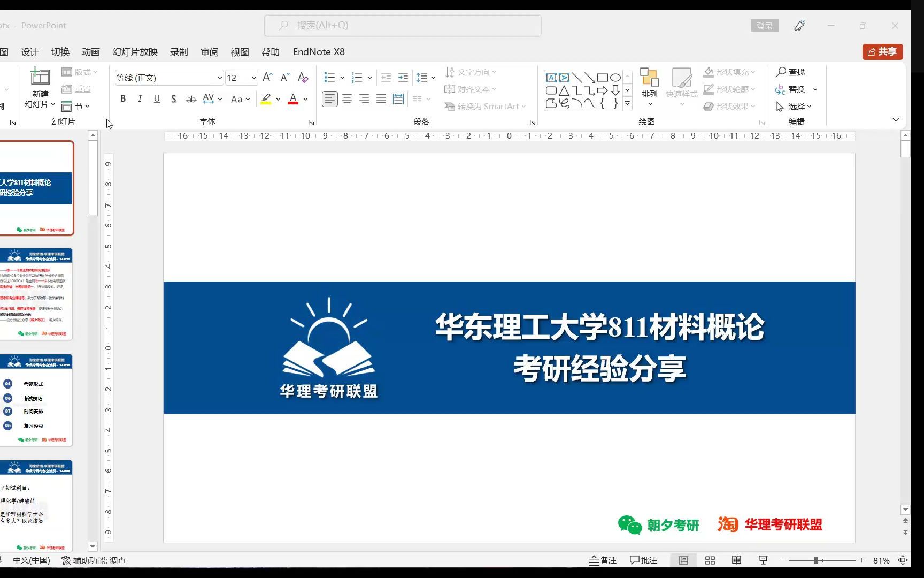Apply text shadow formatting
Viewport: 924px width, 578px height.
pyautogui.click(x=173, y=99)
